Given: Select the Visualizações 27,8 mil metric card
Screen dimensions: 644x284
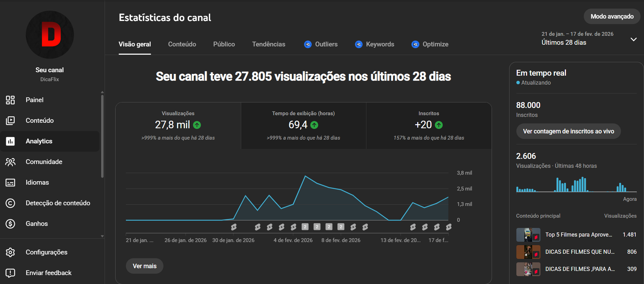Looking at the screenshot, I should click(x=178, y=125).
